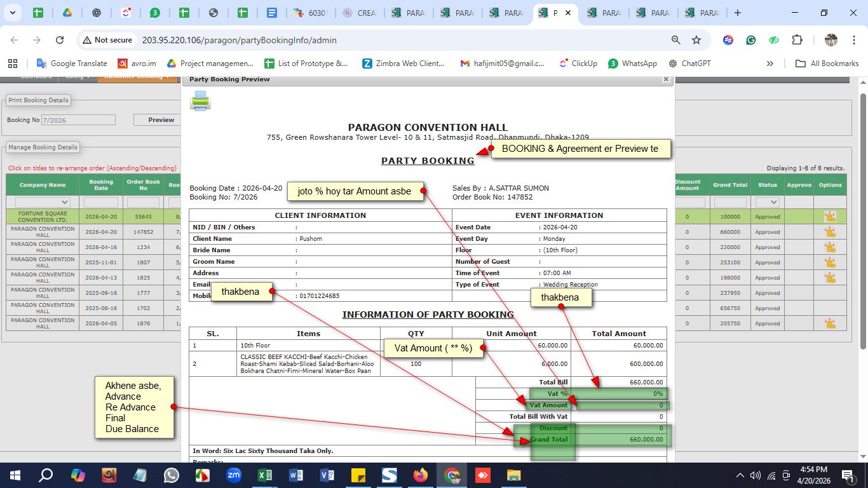Click the Booking Date filter field
This screenshot has width=868, height=488.
pyautogui.click(x=101, y=202)
